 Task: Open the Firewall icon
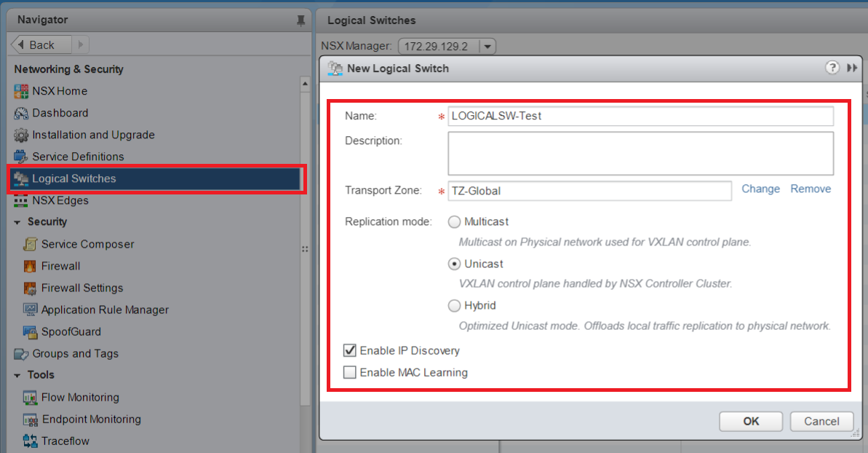30,267
